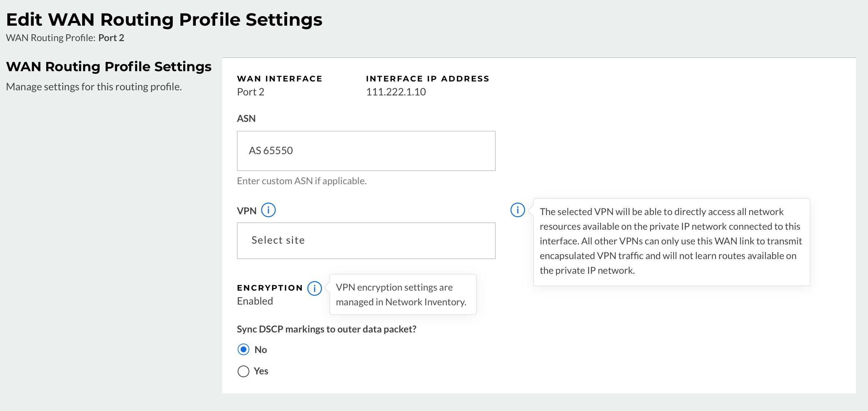Click the interface IP address 111.222.1.10
This screenshot has height=411, width=868.
(x=396, y=92)
